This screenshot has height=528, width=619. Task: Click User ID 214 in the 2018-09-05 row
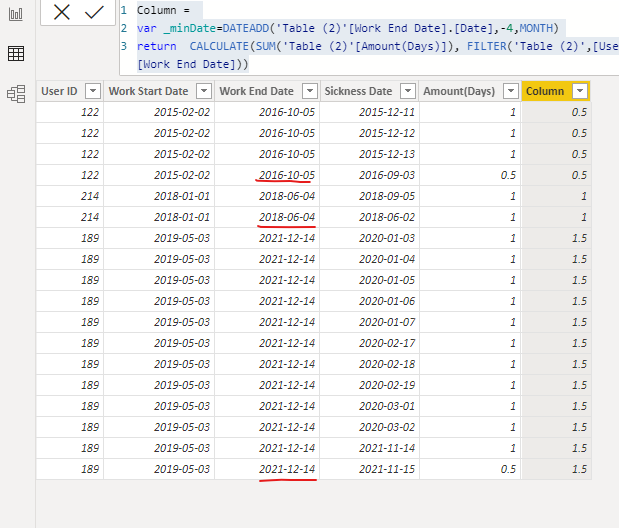pos(70,196)
